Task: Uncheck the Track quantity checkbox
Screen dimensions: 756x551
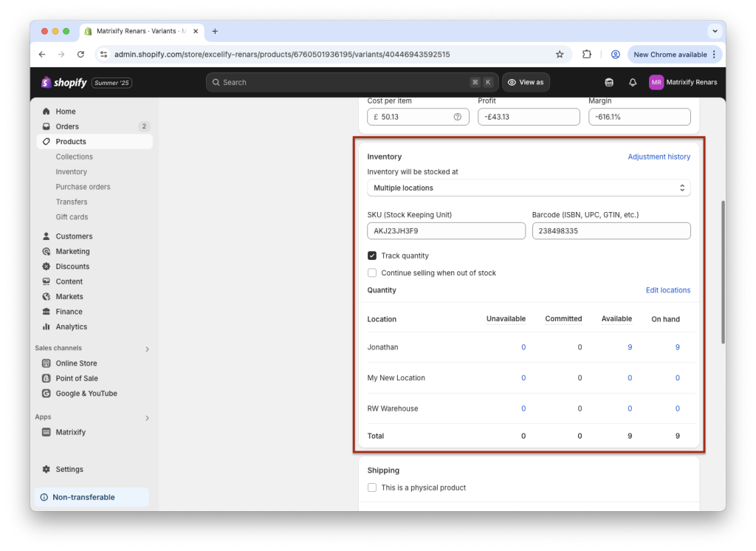Action: 372,256
